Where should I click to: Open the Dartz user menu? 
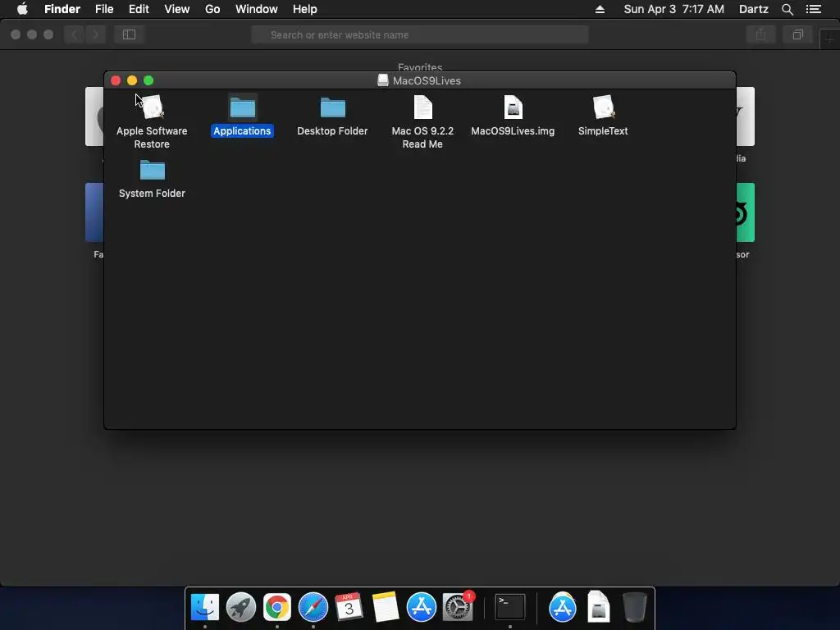754,9
